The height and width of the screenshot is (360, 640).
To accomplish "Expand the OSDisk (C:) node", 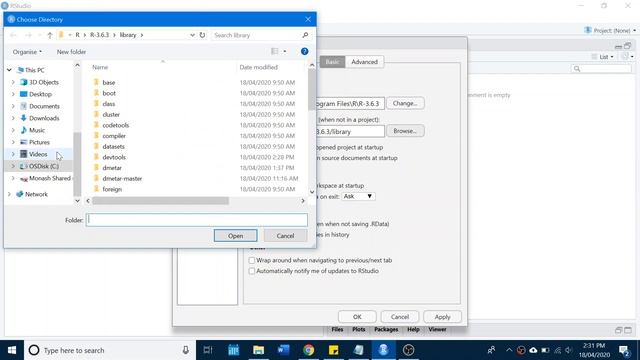I will (x=13, y=166).
